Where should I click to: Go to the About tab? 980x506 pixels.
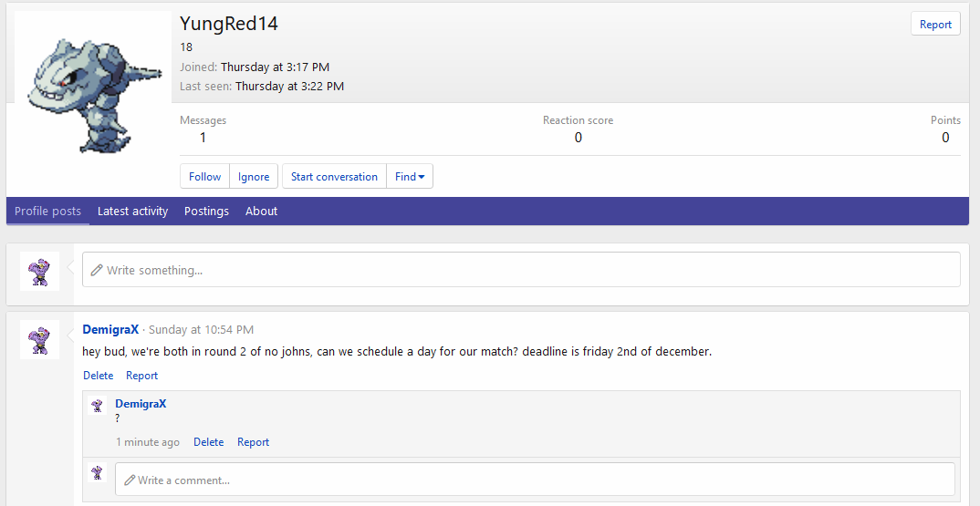click(261, 212)
